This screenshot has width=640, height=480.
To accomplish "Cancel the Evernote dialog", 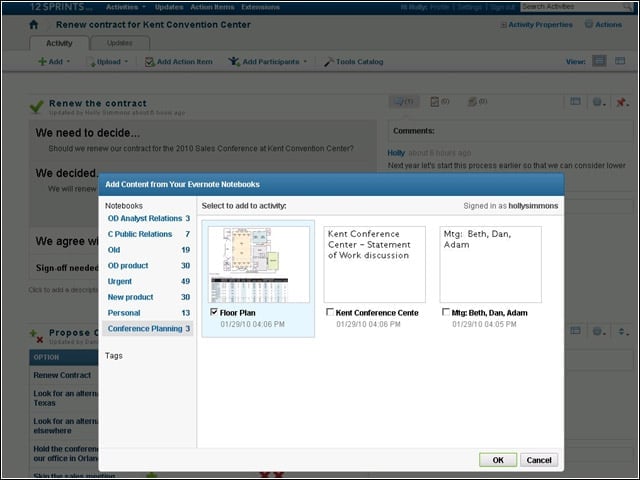I will (539, 460).
